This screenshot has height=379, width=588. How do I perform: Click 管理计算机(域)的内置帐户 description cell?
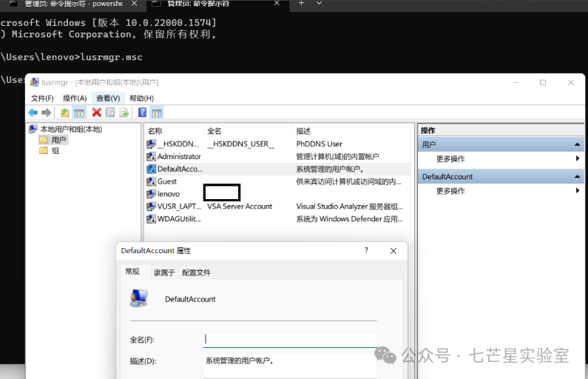pyautogui.click(x=337, y=156)
